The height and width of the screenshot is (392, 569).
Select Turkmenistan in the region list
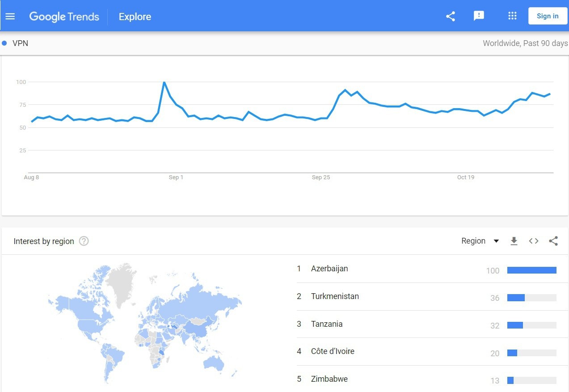click(x=335, y=296)
